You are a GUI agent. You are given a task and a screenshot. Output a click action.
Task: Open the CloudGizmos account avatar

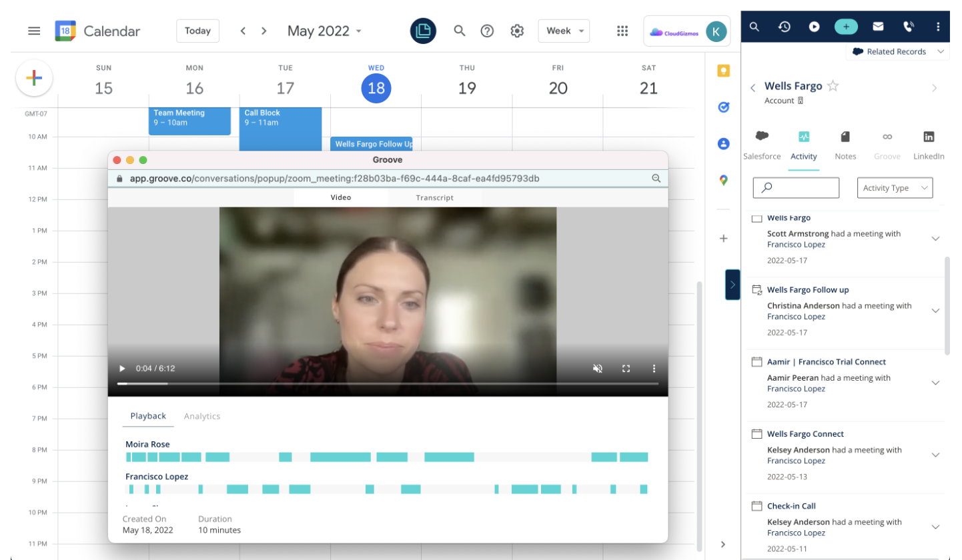pos(716,31)
